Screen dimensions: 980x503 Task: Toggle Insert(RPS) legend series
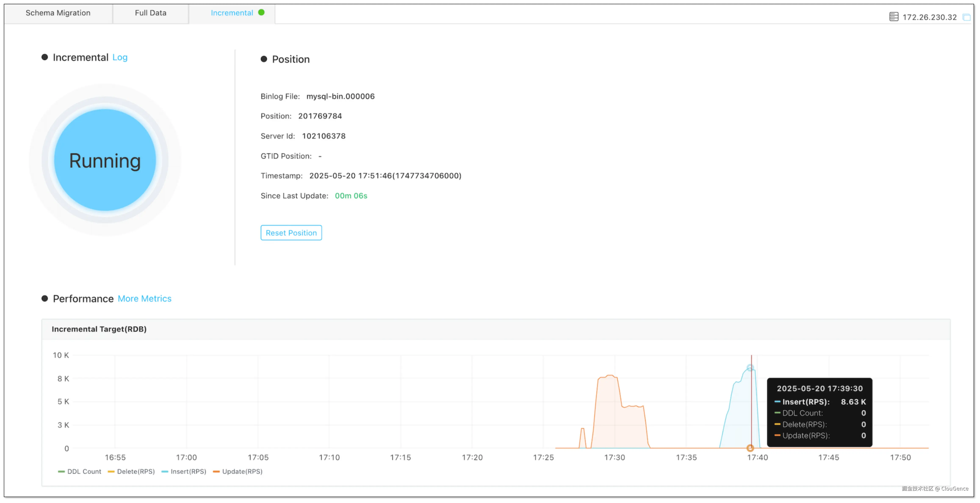point(184,471)
